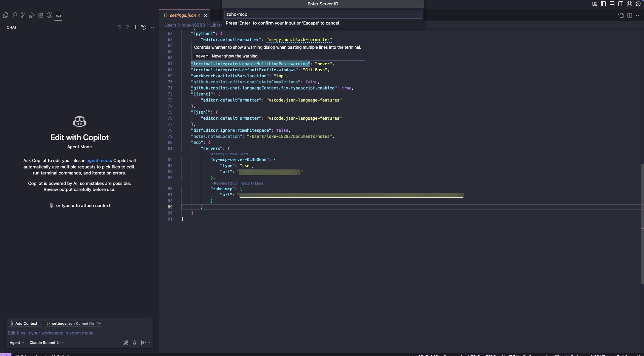
Task: Click the Search icon in activity bar
Action: pyautogui.click(x=14, y=15)
